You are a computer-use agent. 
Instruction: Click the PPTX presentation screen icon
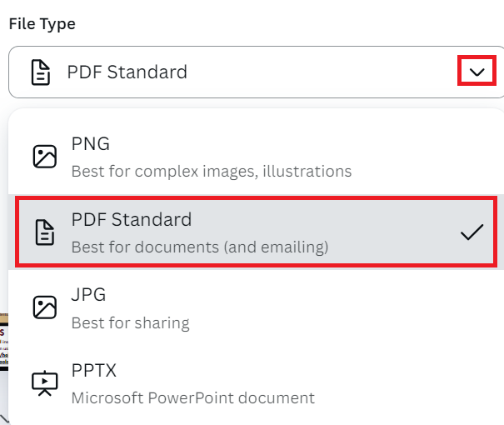(45, 383)
